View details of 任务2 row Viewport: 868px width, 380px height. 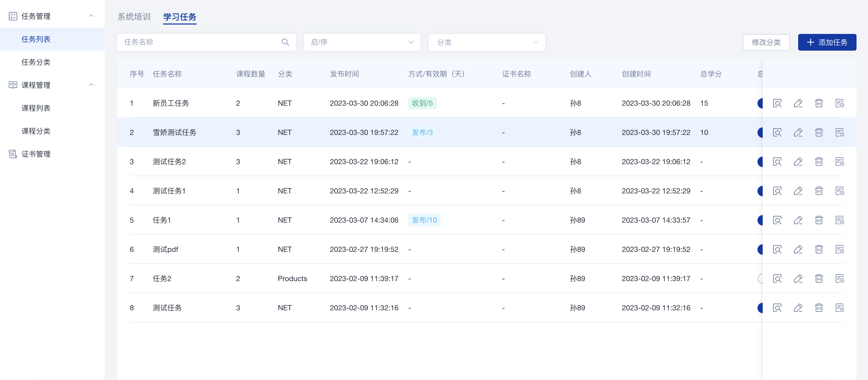[777, 278]
